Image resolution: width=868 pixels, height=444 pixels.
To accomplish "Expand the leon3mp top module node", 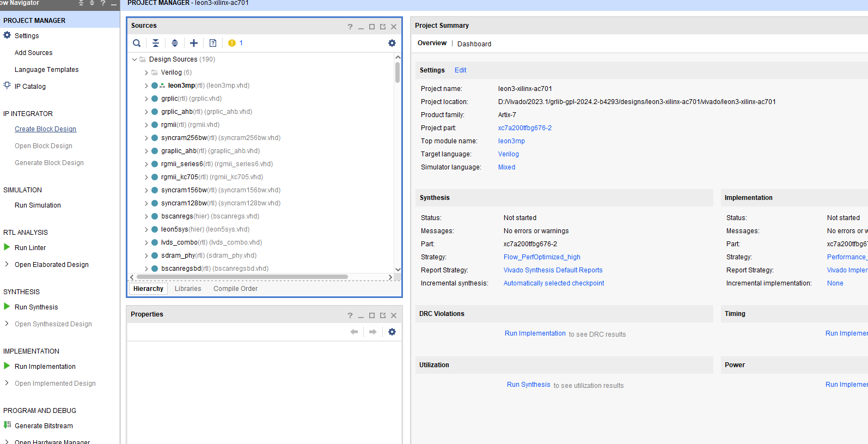I will click(x=146, y=86).
